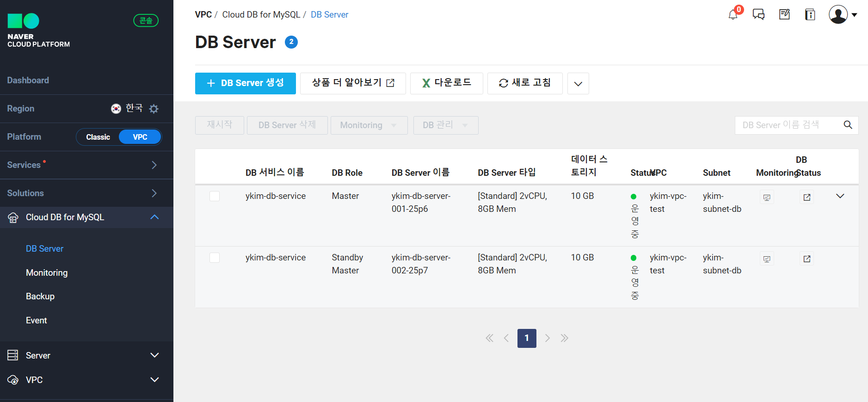Open more actions chevron next to 새로 고침

click(x=578, y=84)
